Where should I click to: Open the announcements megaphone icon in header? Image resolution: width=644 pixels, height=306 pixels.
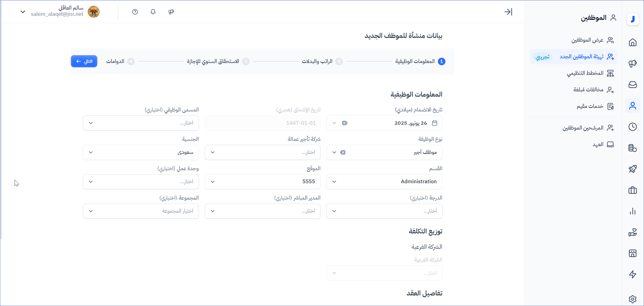point(171,12)
